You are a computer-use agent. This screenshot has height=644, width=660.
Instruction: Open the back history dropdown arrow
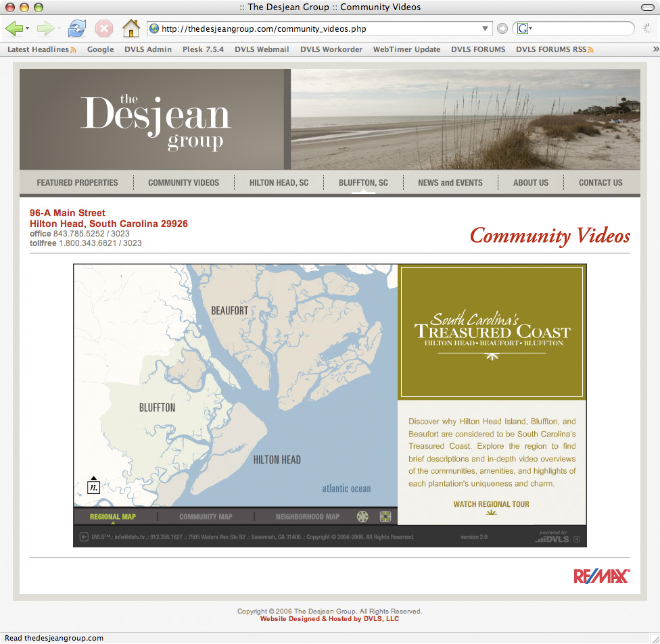click(x=27, y=28)
